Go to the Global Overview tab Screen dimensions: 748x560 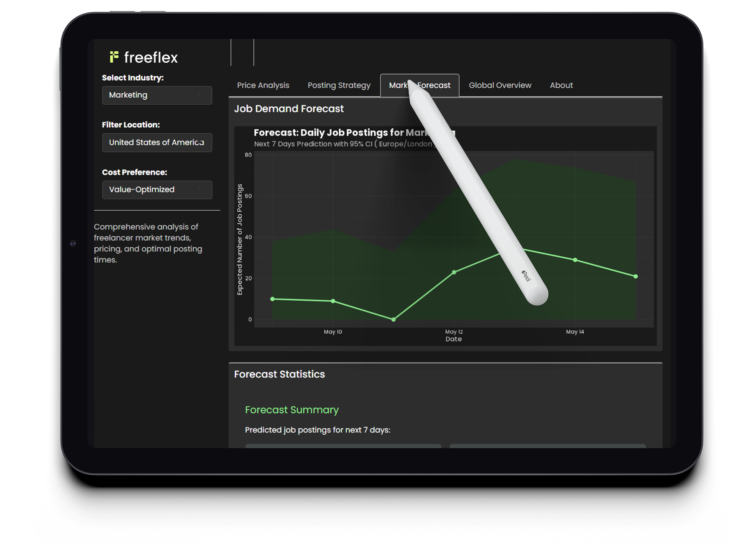click(500, 85)
